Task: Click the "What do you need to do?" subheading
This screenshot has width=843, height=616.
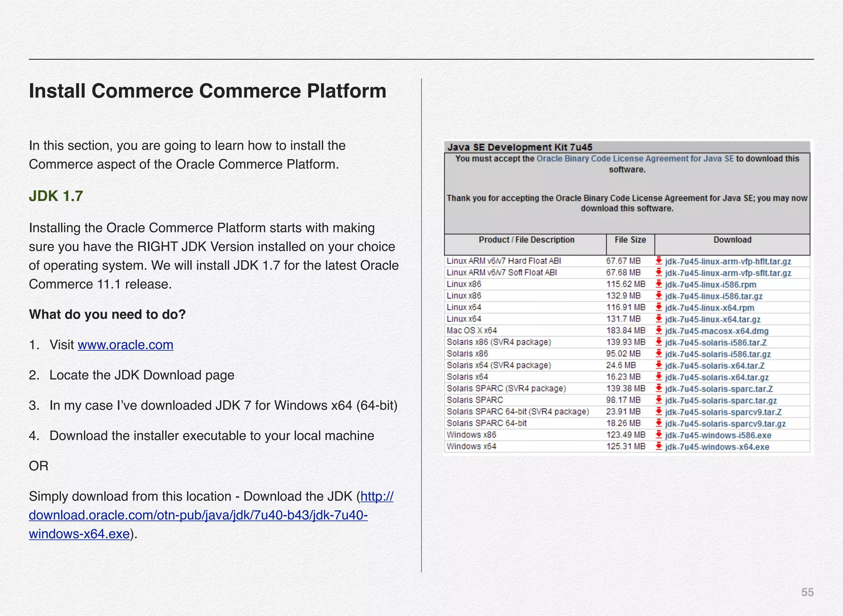Action: click(x=107, y=314)
